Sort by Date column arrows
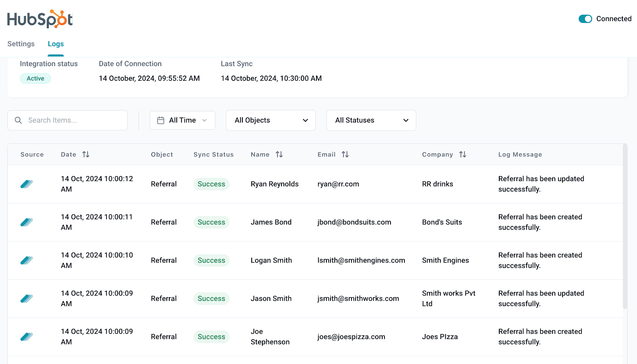637x364 pixels. click(x=86, y=154)
